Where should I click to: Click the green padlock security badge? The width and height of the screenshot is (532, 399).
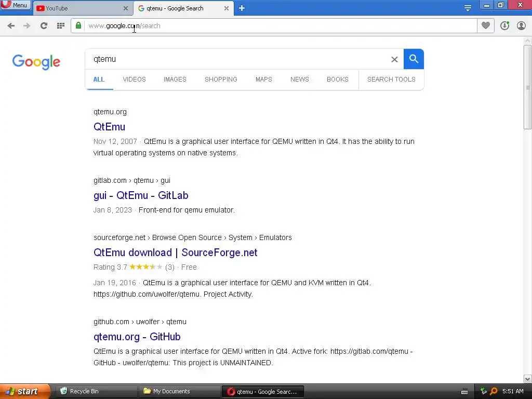pos(78,25)
